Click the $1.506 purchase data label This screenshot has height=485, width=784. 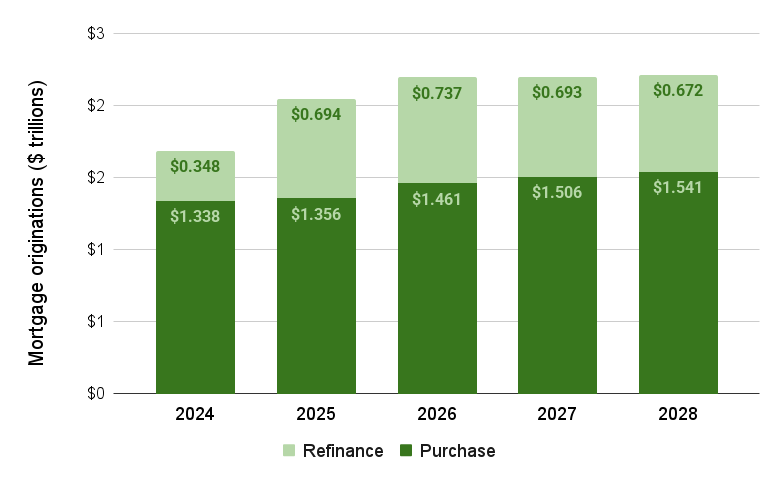(x=557, y=192)
